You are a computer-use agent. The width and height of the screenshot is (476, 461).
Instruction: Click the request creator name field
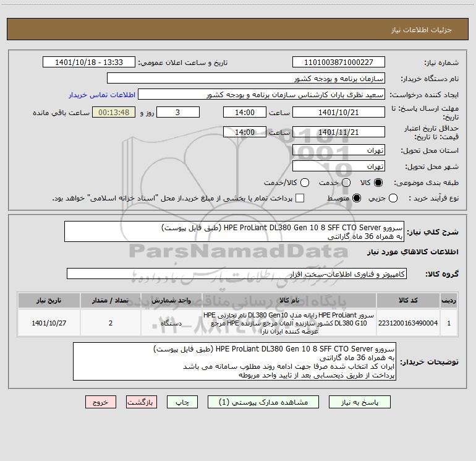(x=261, y=94)
